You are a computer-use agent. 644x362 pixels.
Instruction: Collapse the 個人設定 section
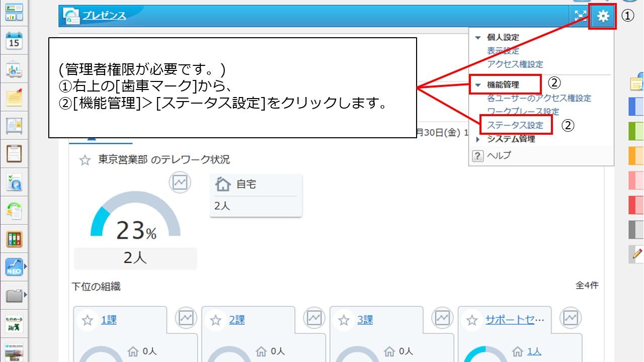tap(477, 37)
